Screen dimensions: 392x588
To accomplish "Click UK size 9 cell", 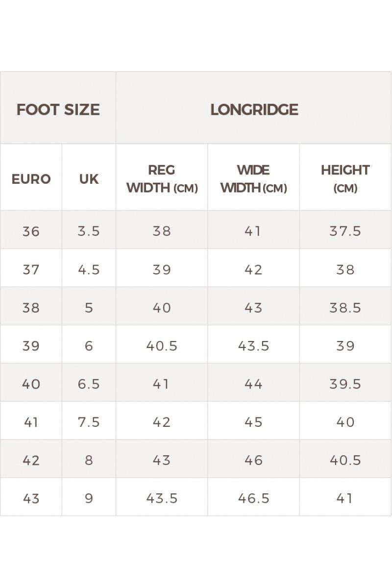I will click(x=89, y=498).
